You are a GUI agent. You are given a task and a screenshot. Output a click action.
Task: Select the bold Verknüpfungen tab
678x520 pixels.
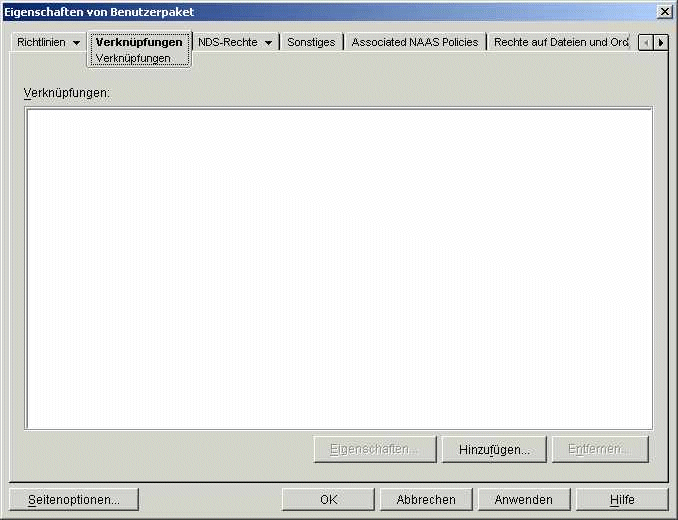(x=139, y=42)
